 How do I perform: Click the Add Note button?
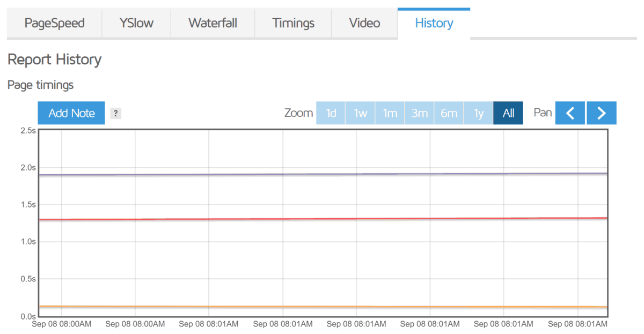(x=71, y=113)
